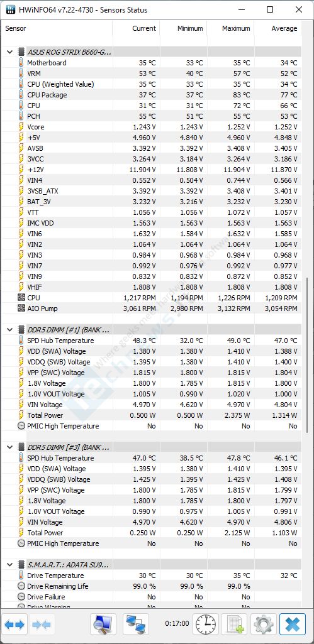Click the shrink columns arrows button
Image resolution: width=314 pixels, height=644 pixels.
pos(41,625)
